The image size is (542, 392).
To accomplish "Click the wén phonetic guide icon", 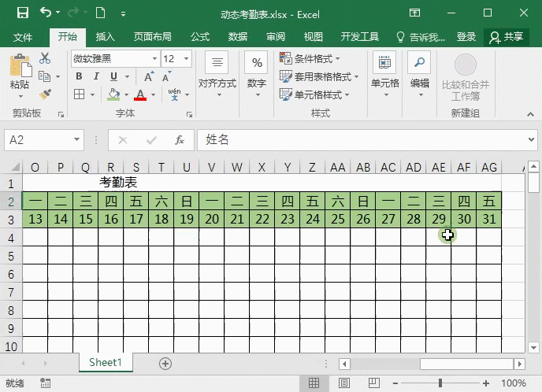I will click(x=175, y=94).
